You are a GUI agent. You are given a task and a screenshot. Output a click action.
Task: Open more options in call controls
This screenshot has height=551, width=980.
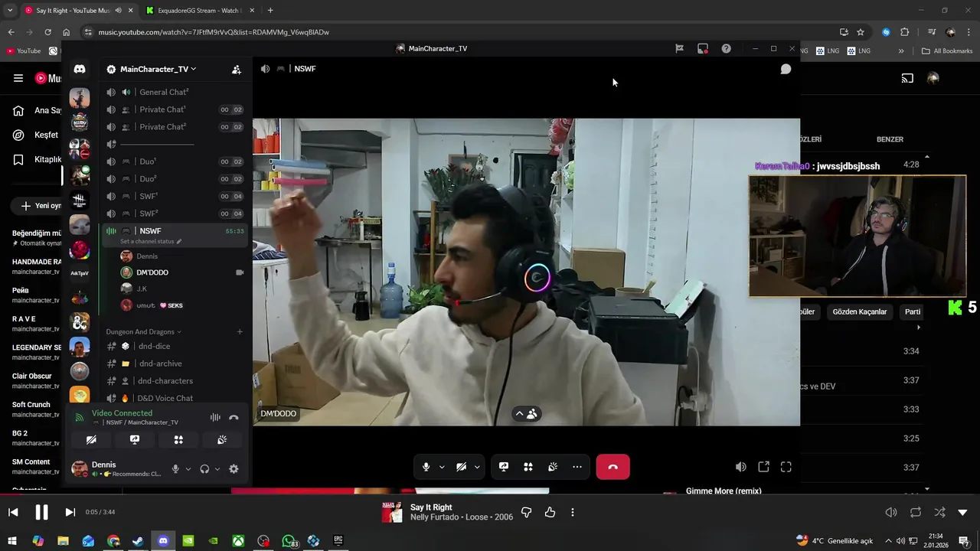click(x=577, y=467)
